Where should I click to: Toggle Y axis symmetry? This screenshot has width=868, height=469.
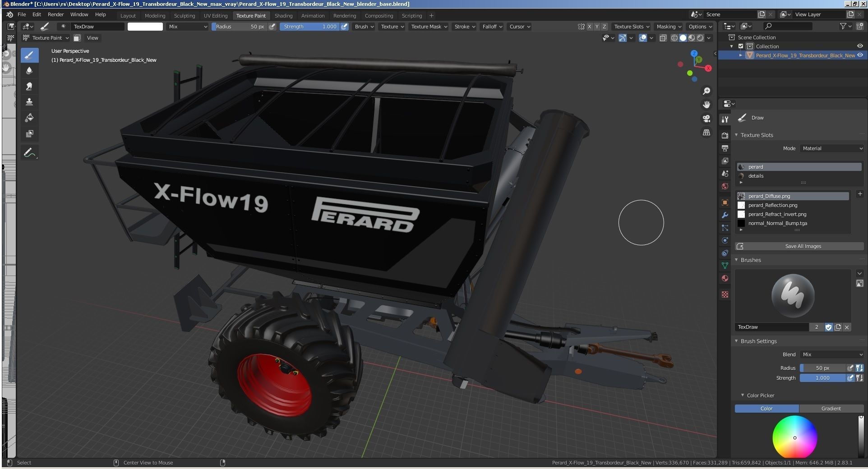click(597, 27)
